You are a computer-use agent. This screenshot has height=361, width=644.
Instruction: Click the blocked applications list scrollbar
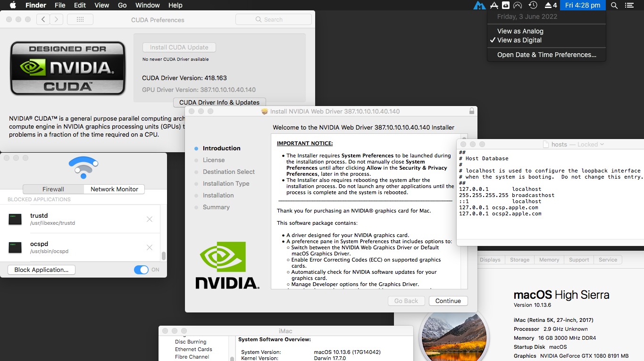(164, 256)
